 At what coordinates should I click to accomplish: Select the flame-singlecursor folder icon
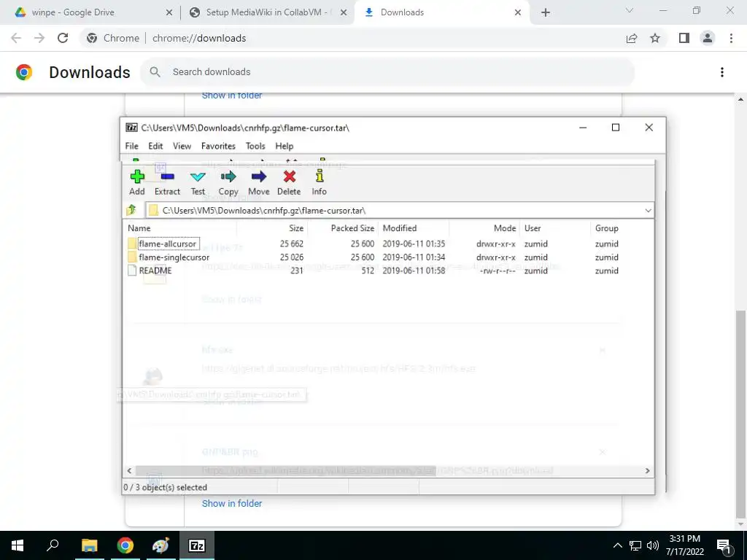tap(132, 257)
